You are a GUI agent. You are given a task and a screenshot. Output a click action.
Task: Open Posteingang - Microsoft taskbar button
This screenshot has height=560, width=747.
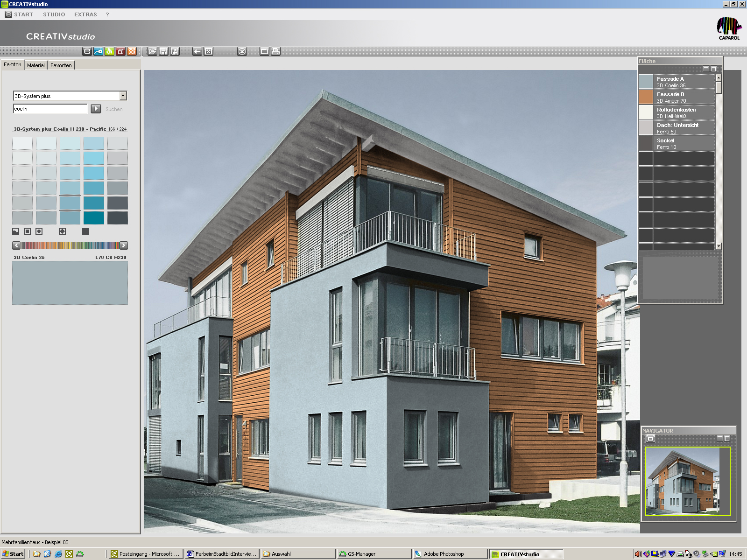click(x=146, y=554)
